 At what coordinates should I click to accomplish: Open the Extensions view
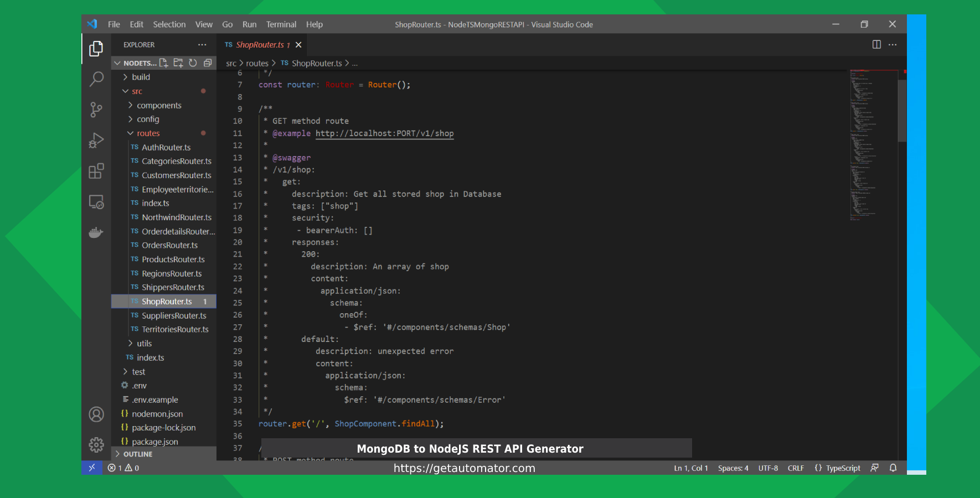click(96, 171)
